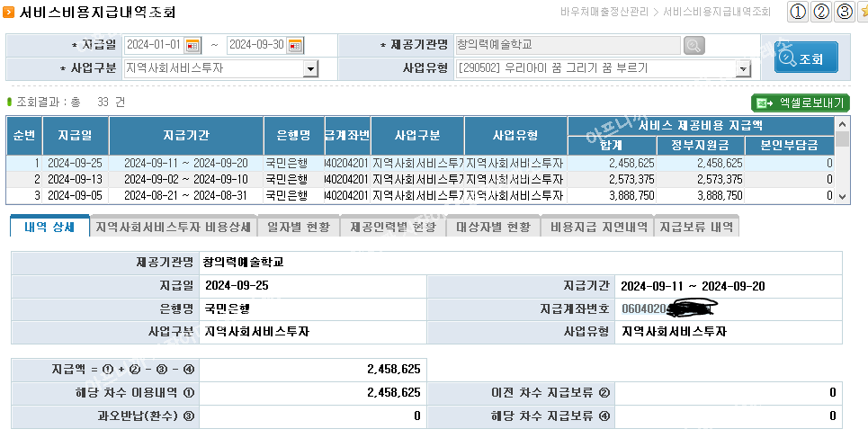The image size is (868, 447).
Task: Select the 대상자별 현황 tab
Action: coord(493,228)
